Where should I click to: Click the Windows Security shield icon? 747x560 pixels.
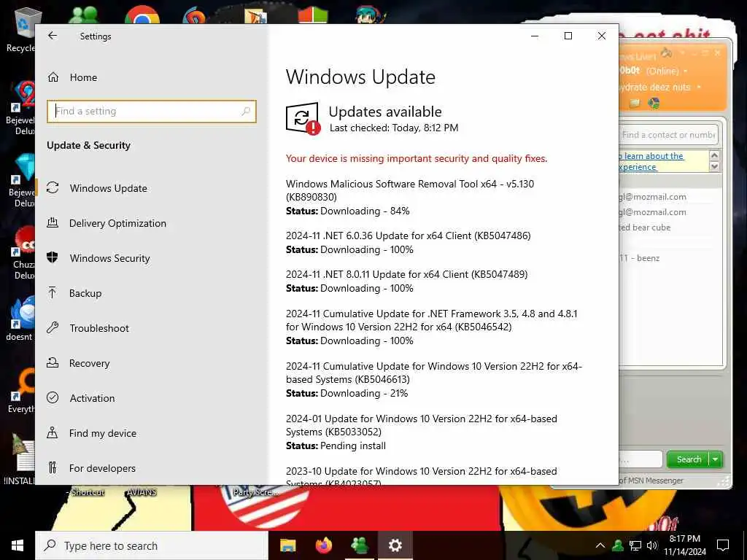tap(53, 257)
